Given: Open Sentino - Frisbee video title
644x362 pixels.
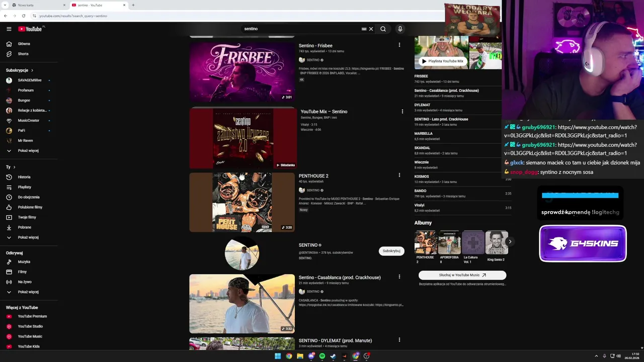Looking at the screenshot, I should (315, 46).
